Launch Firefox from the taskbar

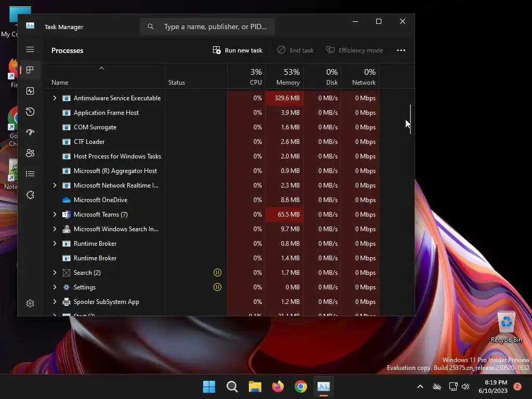278,387
